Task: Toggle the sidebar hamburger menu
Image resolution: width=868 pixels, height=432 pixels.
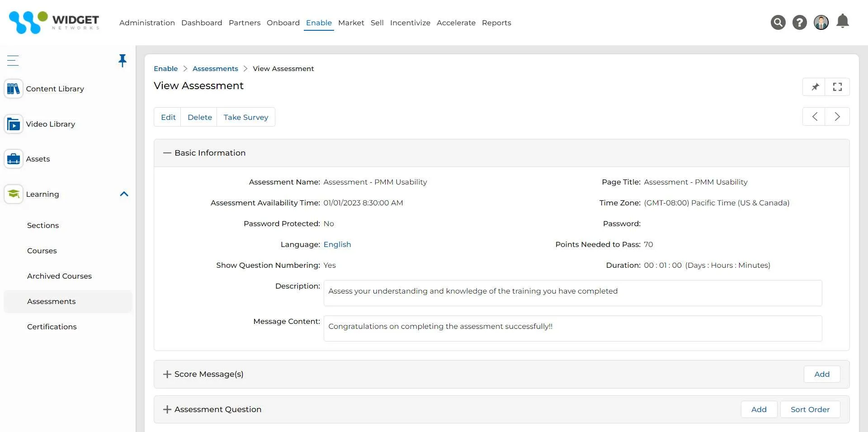Action: (13, 60)
